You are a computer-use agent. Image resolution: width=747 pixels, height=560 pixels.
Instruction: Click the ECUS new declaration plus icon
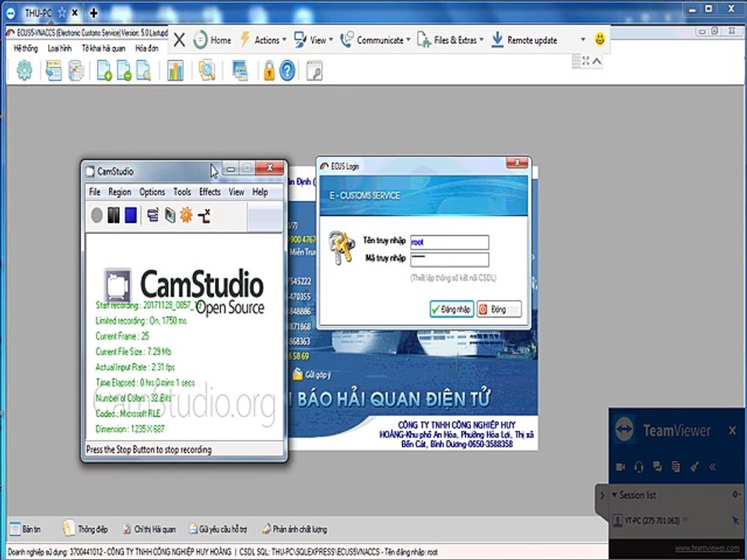(103, 71)
